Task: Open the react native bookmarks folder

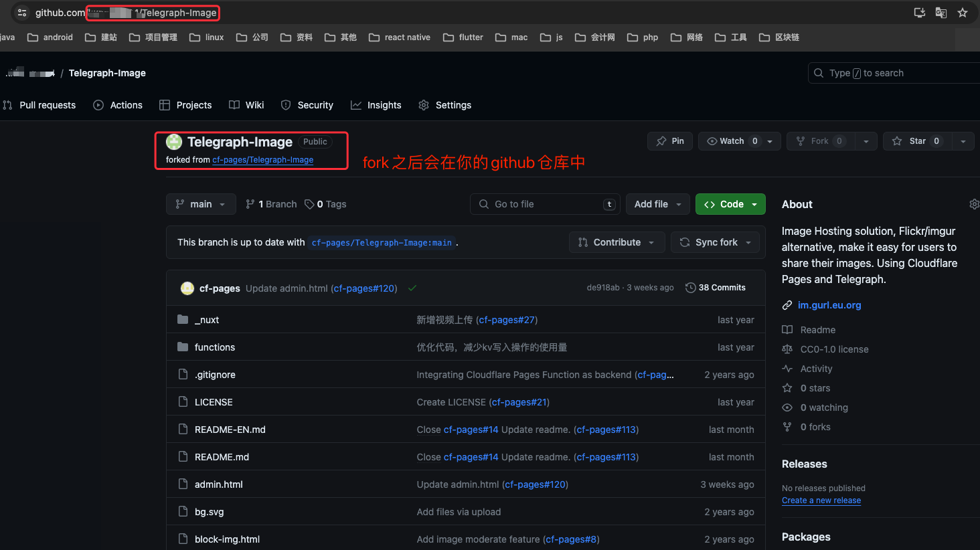Action: [x=400, y=37]
